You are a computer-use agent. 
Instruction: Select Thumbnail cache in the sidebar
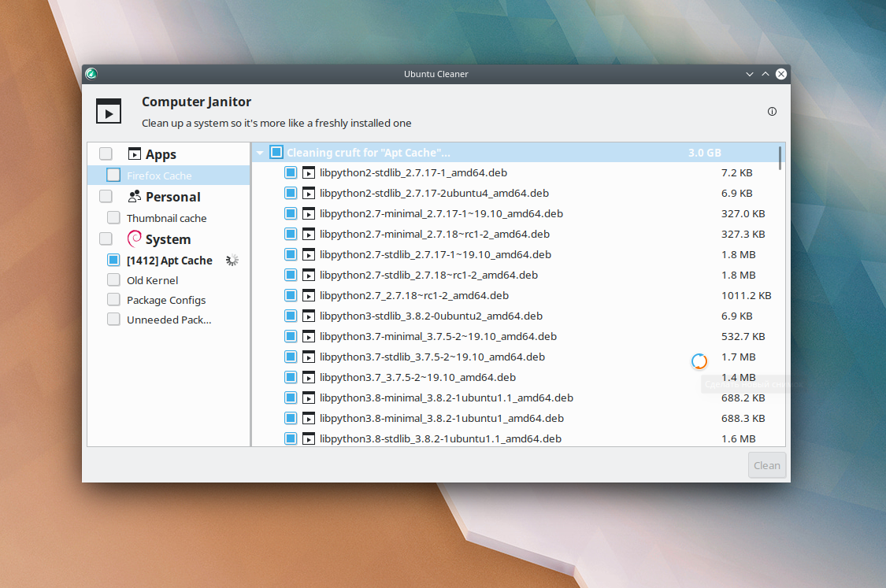(x=167, y=218)
